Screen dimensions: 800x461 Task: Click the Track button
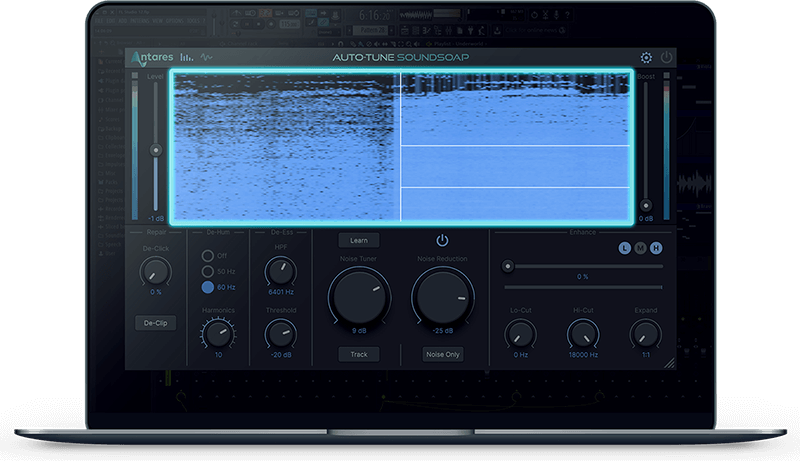pyautogui.click(x=359, y=354)
